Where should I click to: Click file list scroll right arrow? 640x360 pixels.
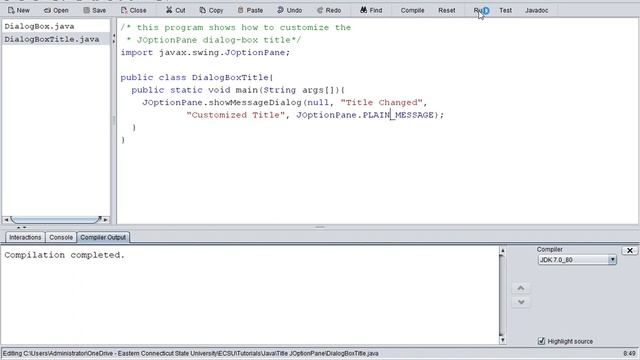106,220
